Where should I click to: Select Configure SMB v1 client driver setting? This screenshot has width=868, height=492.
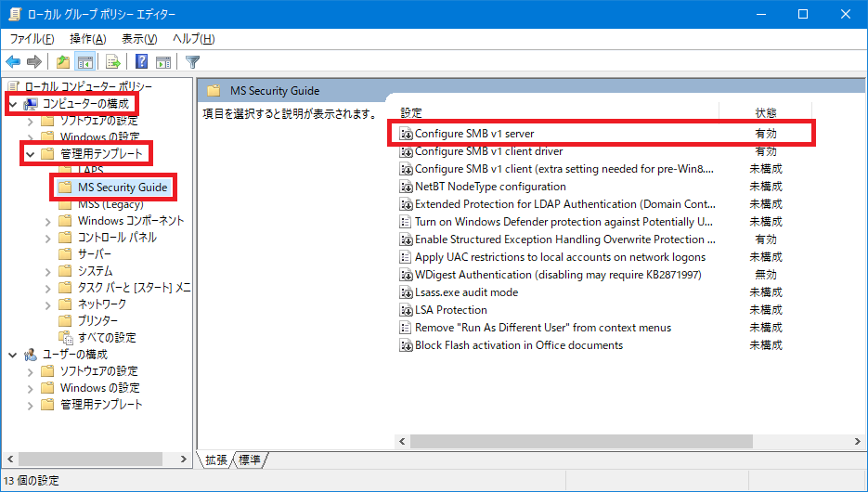(x=488, y=151)
